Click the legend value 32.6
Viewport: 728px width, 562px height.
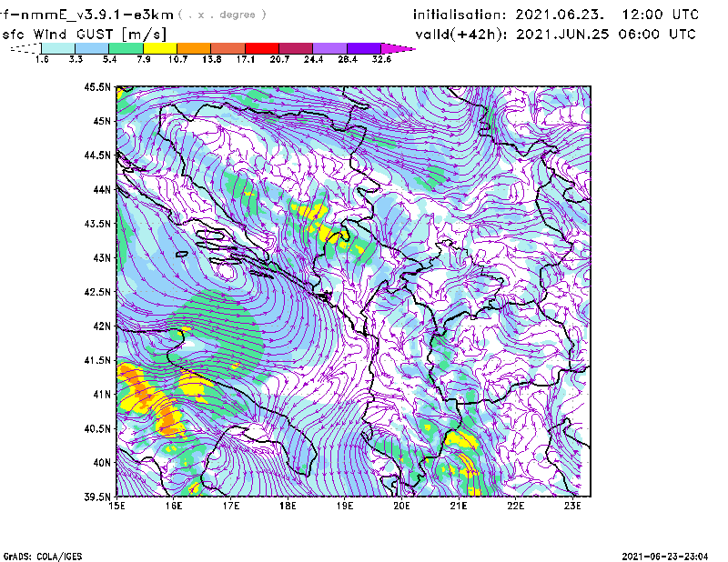[381, 59]
